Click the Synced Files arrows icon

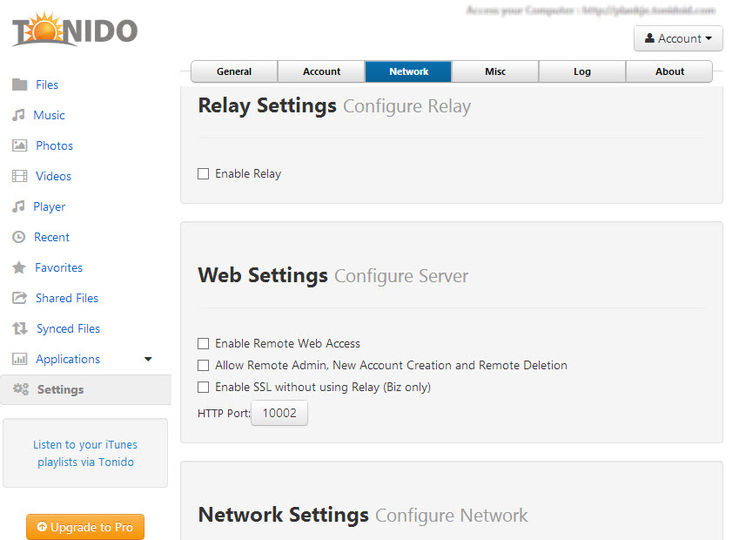(x=20, y=328)
